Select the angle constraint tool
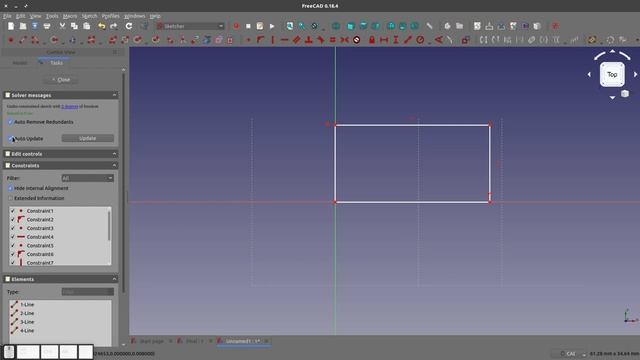The height and width of the screenshot is (360, 640). coord(438,40)
